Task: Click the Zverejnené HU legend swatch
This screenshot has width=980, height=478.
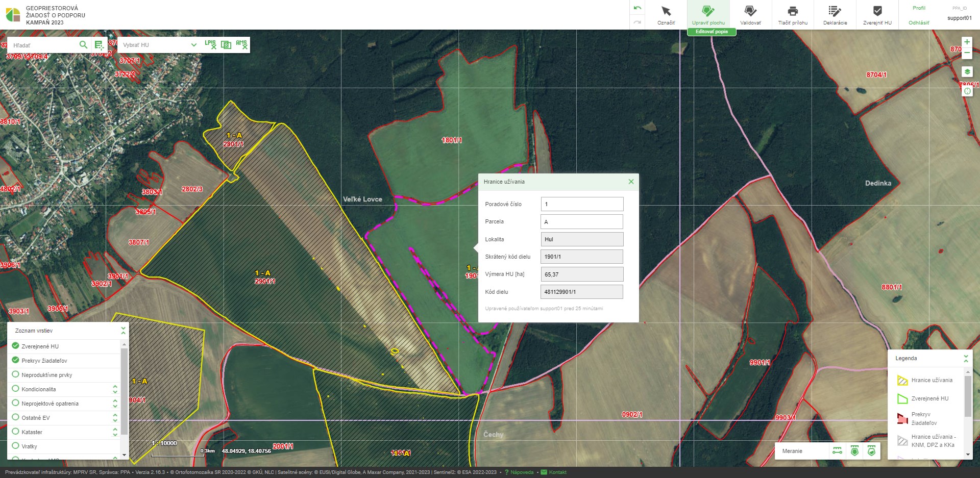Action: tap(902, 398)
